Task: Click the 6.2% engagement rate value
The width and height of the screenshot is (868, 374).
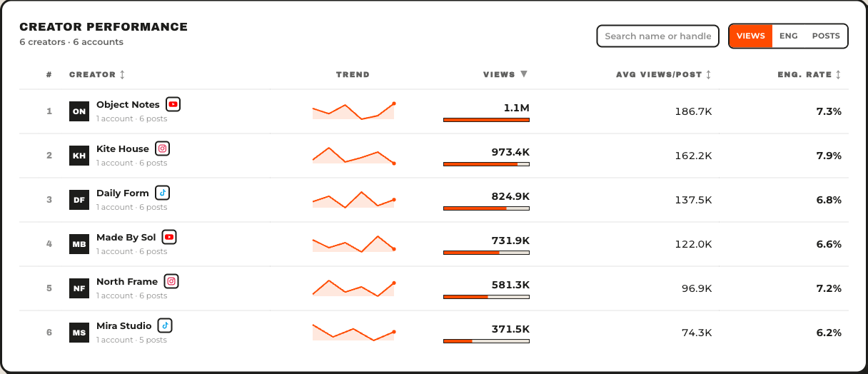Action: point(829,333)
